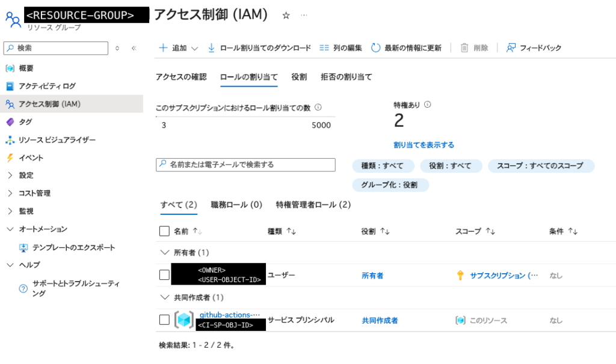
Task: Click the favorite star icon beside the title
Action: coord(286,15)
